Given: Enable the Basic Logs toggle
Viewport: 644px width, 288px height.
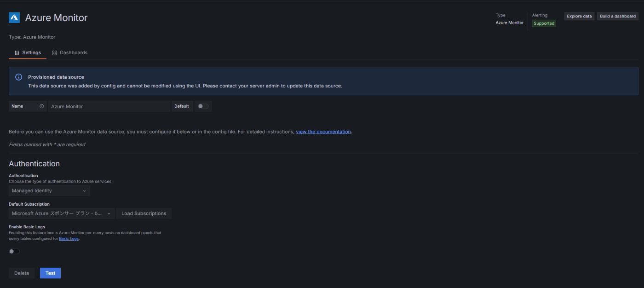Looking at the screenshot, I should [x=14, y=251].
